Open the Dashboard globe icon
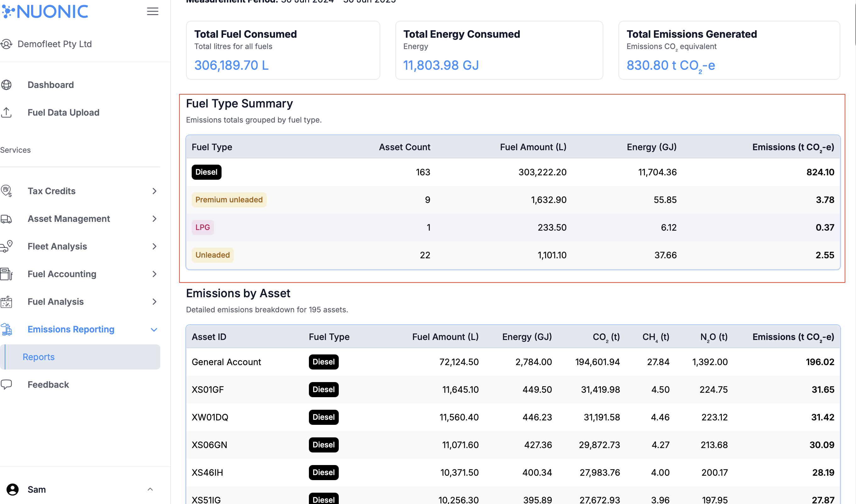856x504 pixels. pos(7,85)
